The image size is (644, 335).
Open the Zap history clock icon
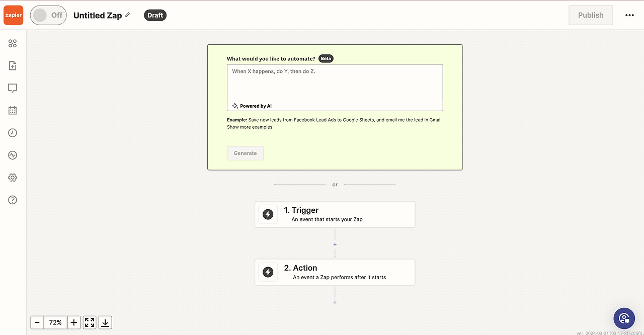click(x=13, y=133)
